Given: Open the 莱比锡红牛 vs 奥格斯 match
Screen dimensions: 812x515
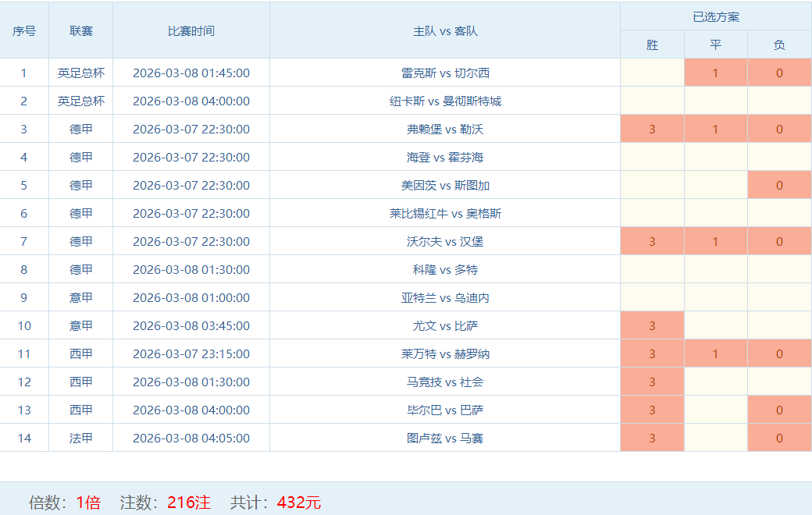Looking at the screenshot, I should pos(445,214).
